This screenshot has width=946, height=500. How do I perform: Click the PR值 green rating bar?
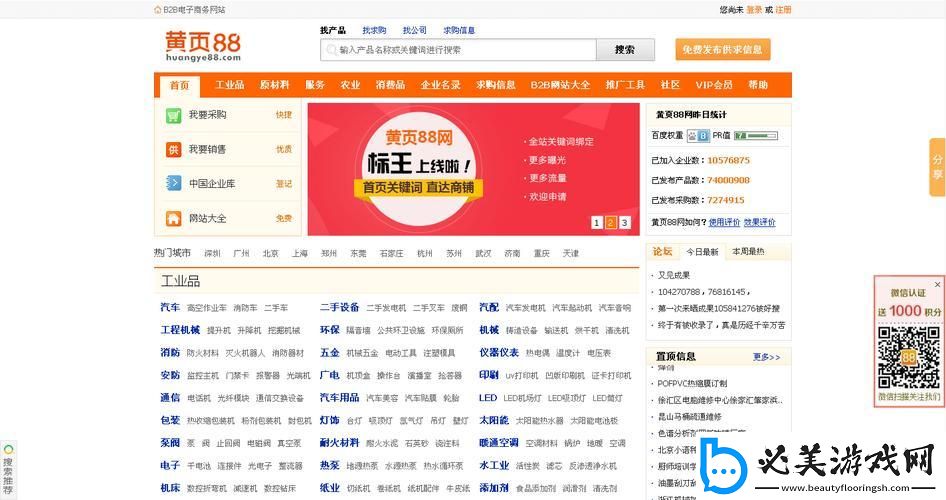pos(755,135)
